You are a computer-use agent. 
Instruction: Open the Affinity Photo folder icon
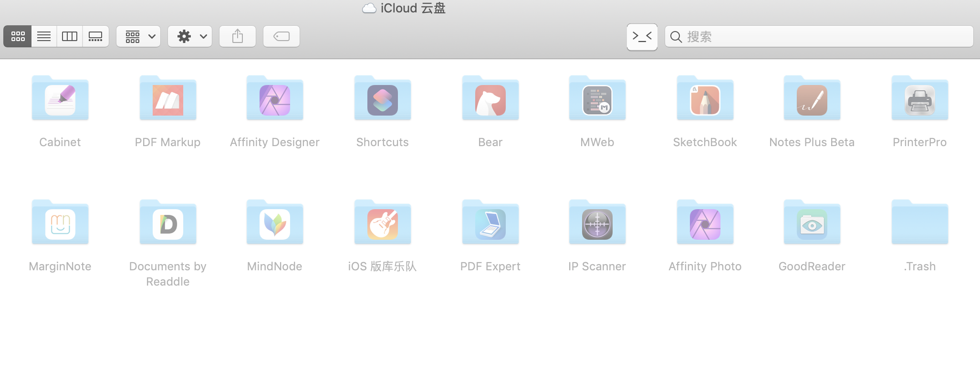pos(705,222)
